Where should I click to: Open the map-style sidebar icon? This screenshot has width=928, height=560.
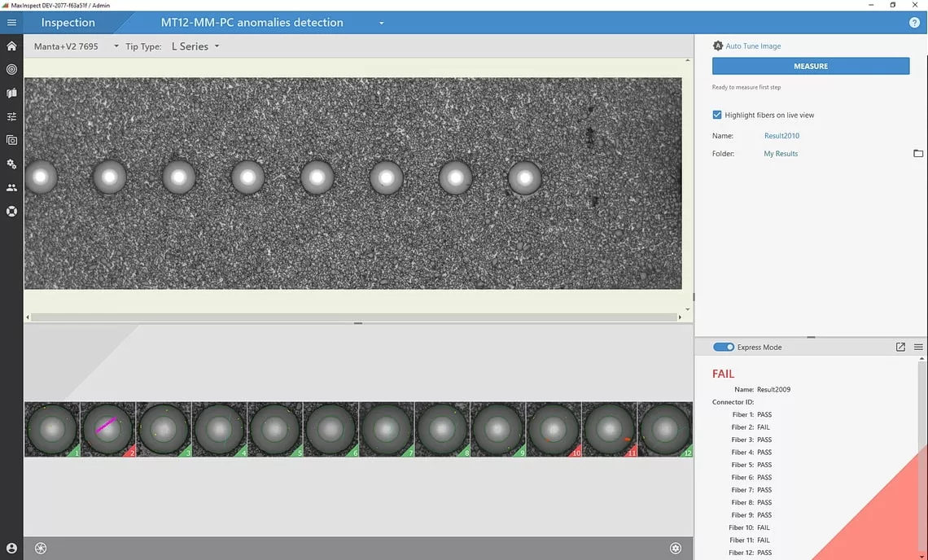[12, 93]
